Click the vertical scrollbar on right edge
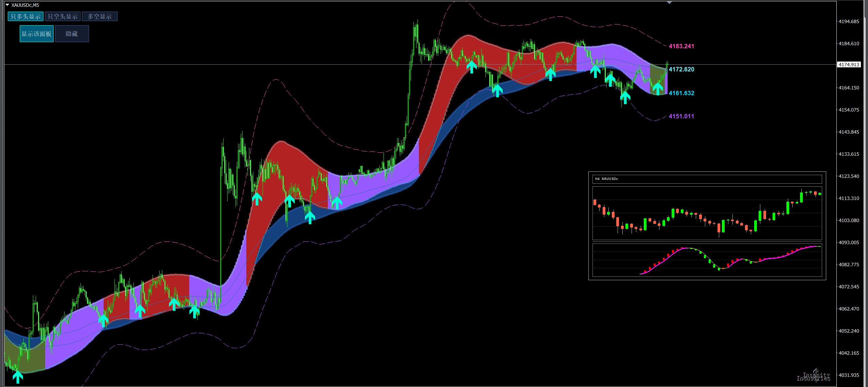The image size is (868, 387). [866, 193]
